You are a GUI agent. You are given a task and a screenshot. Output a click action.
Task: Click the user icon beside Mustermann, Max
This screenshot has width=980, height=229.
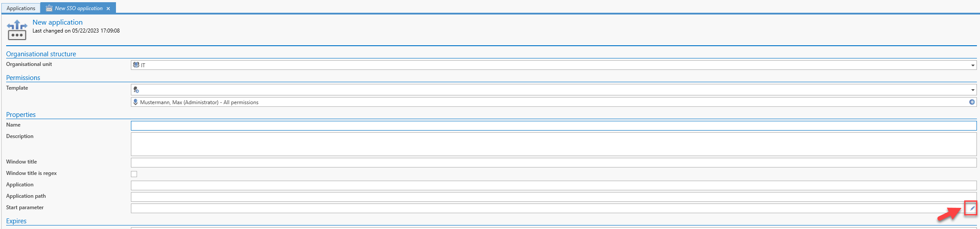pyautogui.click(x=136, y=102)
